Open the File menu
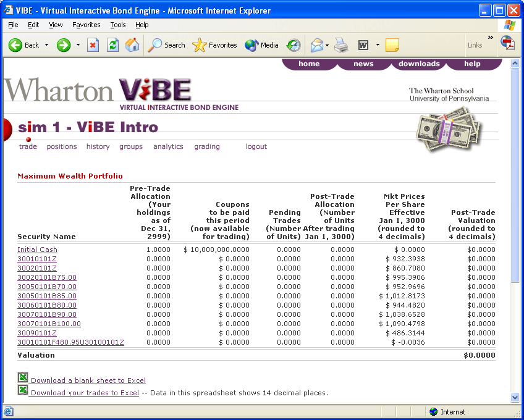This screenshot has width=524, height=420. pyautogui.click(x=13, y=25)
